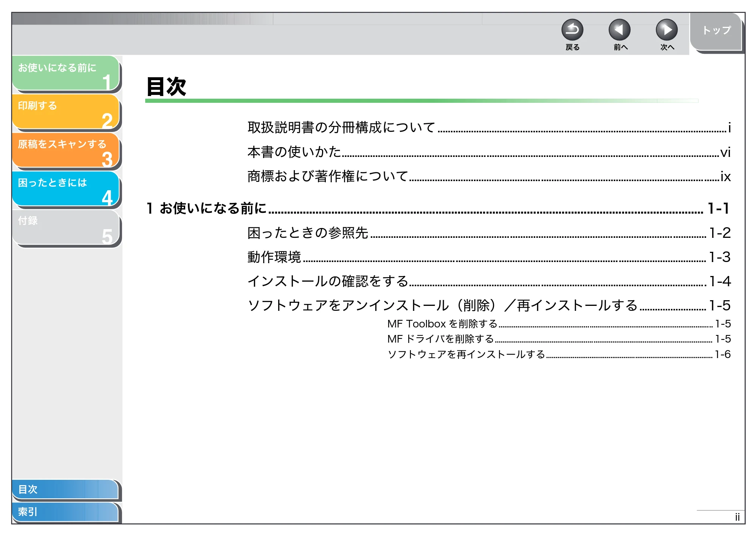Open 動作環境 entry
756x535 pixels.
489,257
